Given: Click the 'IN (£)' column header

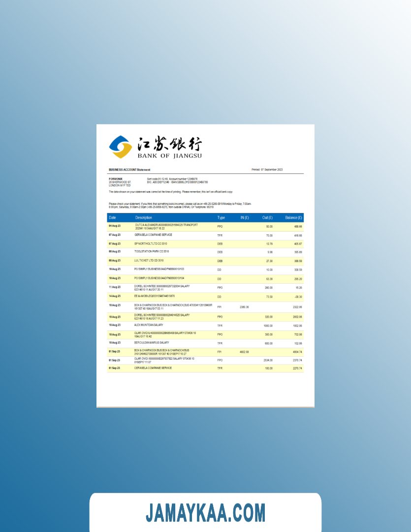Looking at the screenshot, I should click(245, 218).
